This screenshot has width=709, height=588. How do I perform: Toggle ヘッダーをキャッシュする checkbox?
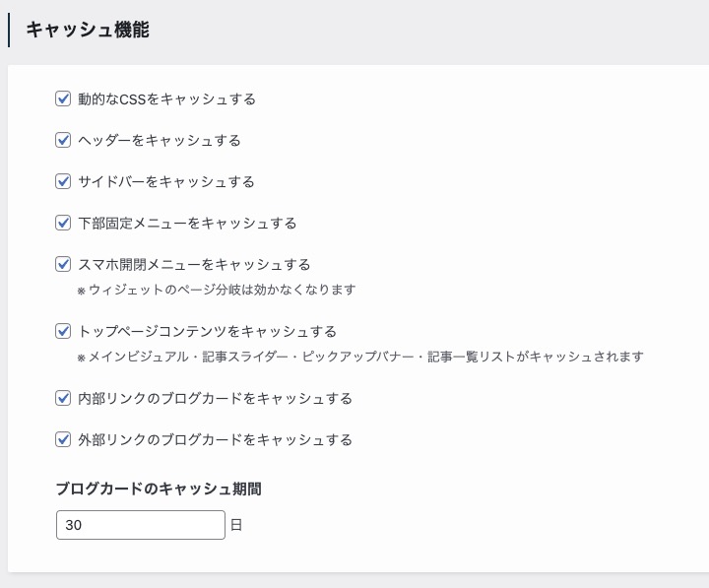[x=63, y=140]
